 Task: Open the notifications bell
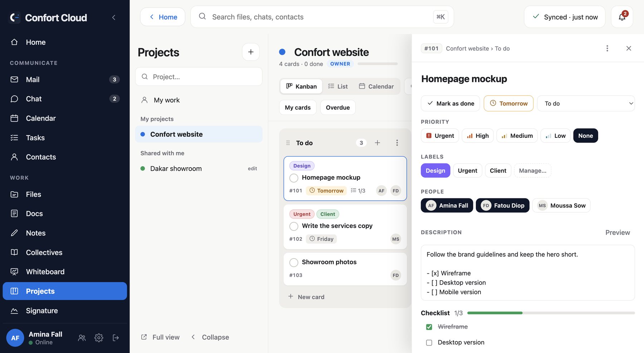(x=622, y=17)
